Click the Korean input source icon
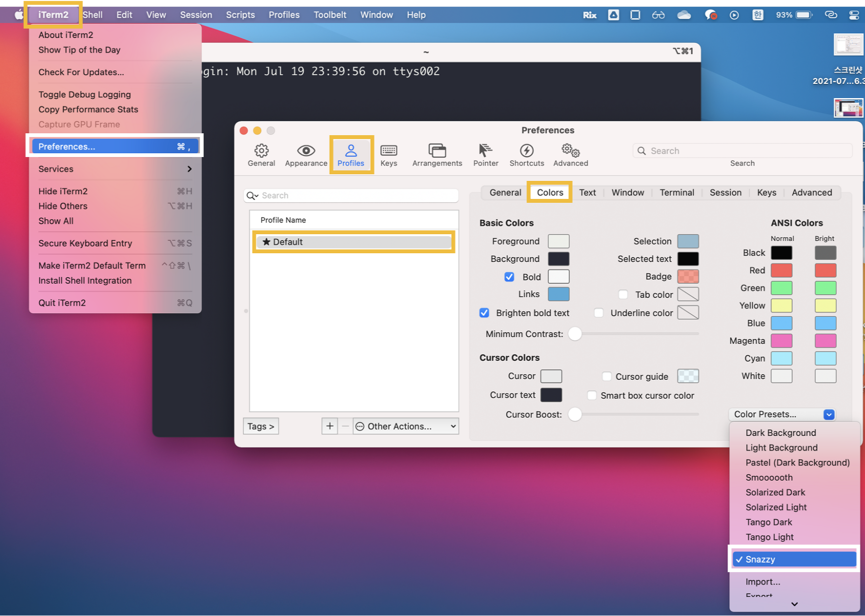This screenshot has height=616, width=865. [x=757, y=15]
